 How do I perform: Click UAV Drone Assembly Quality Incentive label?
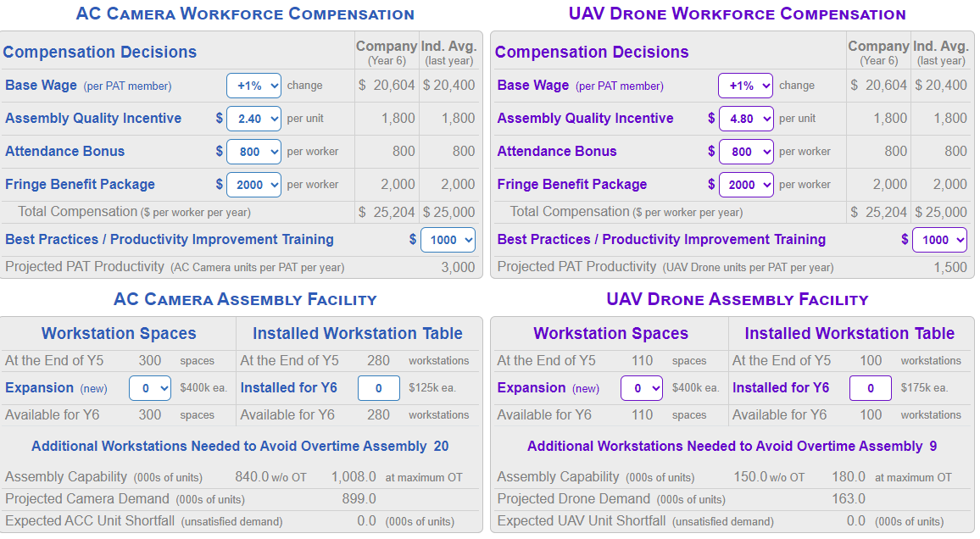point(586,118)
